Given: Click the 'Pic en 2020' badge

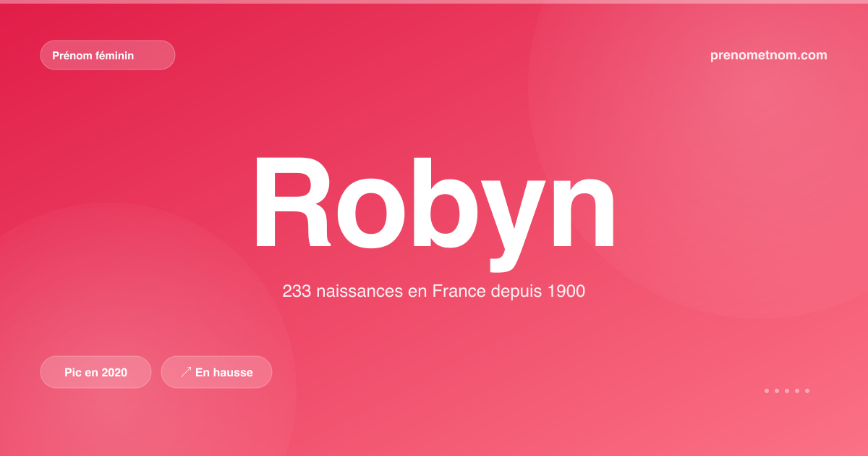Looking at the screenshot, I should pos(95,372).
